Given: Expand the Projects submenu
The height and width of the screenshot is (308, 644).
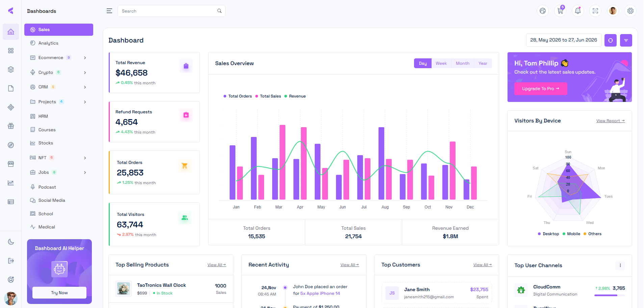Looking at the screenshot, I should point(59,102).
